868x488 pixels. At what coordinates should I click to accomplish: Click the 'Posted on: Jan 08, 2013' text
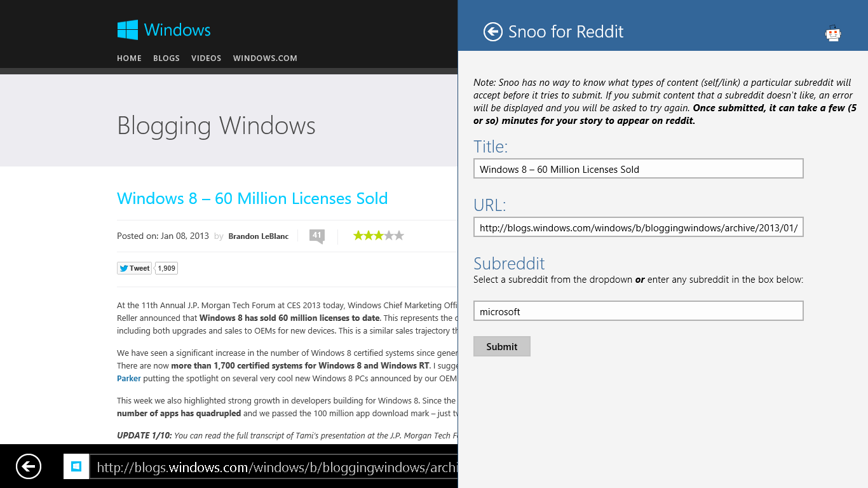click(163, 236)
